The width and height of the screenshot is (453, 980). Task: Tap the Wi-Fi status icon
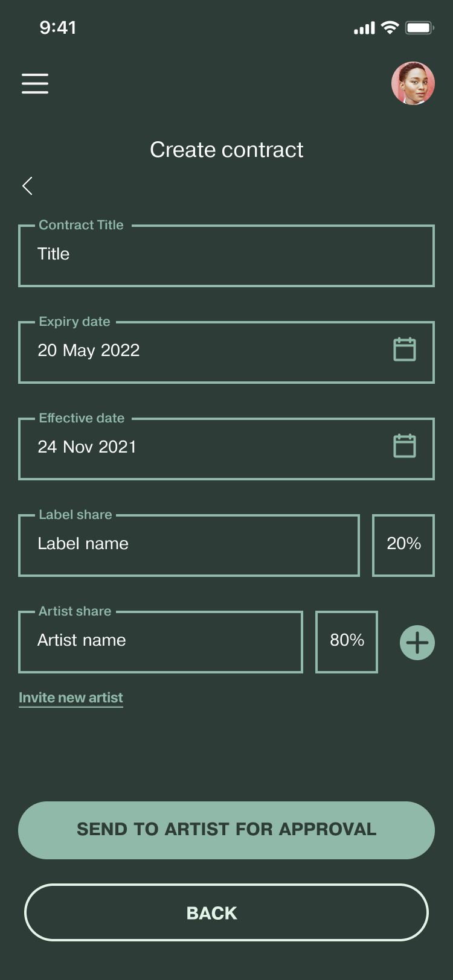tap(390, 28)
